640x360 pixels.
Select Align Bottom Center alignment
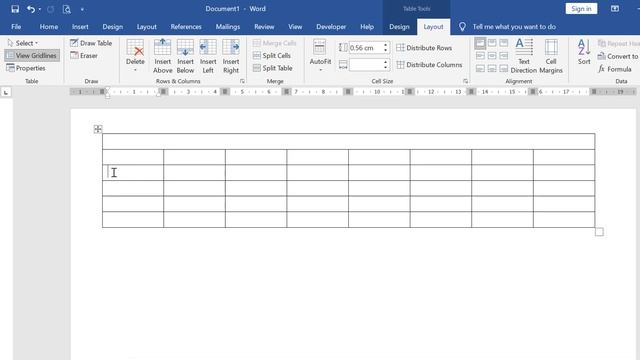pyautogui.click(x=492, y=68)
